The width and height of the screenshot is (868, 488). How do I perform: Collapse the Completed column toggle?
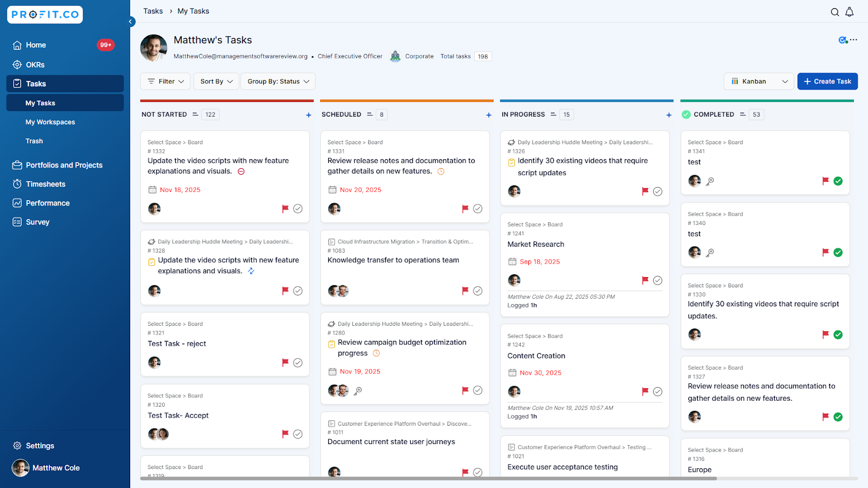click(743, 114)
